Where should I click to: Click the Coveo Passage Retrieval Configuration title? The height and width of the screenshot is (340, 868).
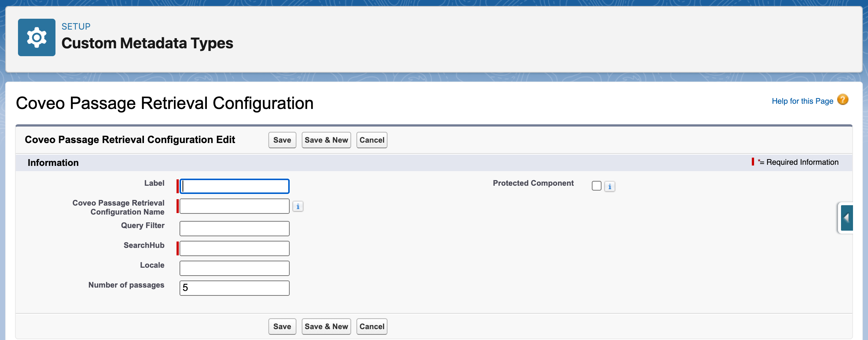click(x=165, y=103)
